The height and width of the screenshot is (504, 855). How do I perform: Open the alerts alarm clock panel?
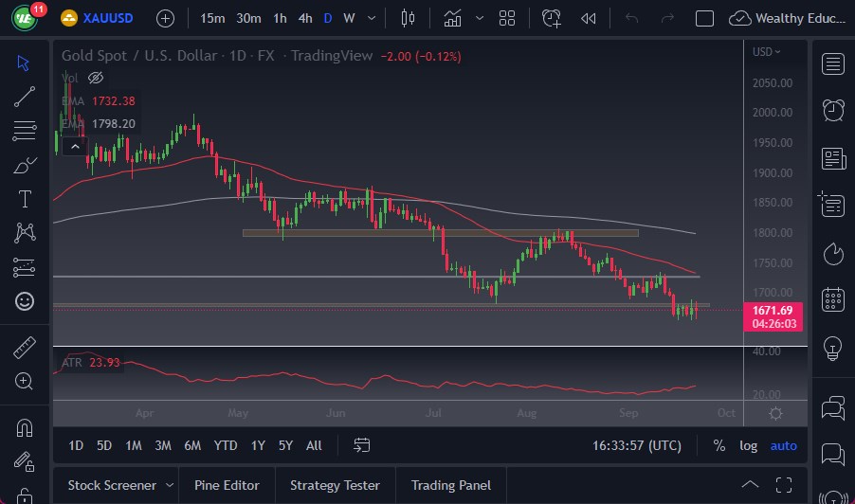click(833, 110)
